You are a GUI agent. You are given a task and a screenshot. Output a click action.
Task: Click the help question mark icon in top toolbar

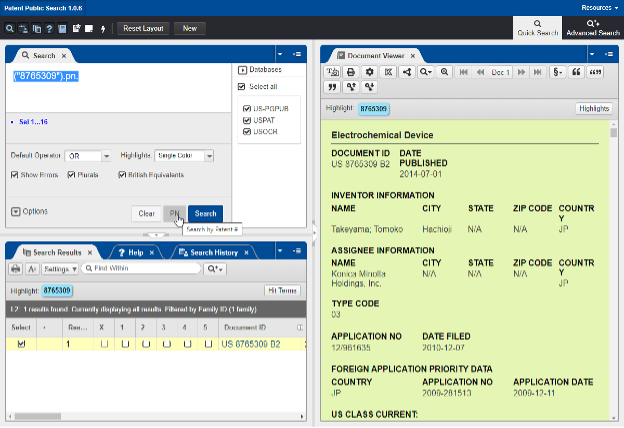pos(47,28)
